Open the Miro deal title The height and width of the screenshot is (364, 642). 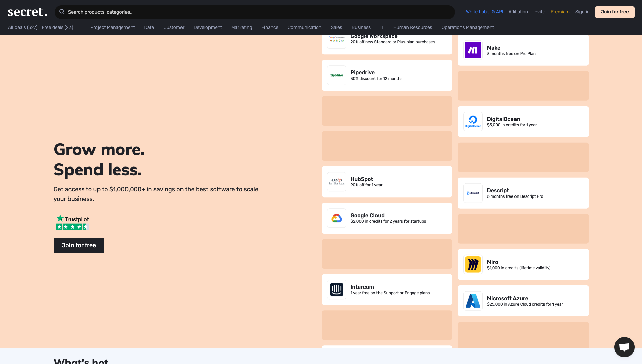click(x=492, y=262)
